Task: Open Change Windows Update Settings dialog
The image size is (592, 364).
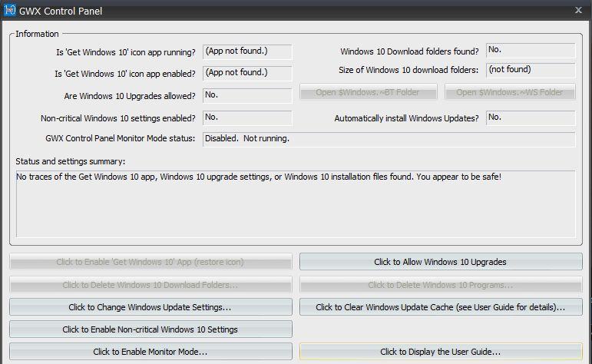Action: point(150,307)
